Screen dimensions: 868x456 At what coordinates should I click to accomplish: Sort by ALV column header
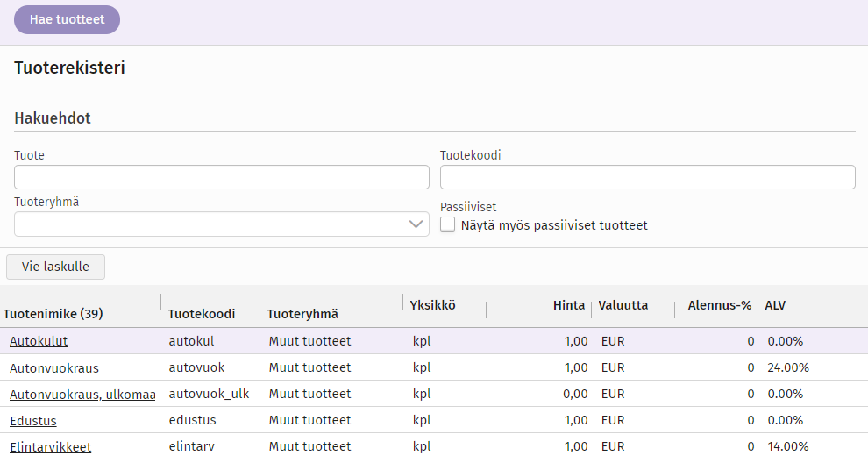775,305
